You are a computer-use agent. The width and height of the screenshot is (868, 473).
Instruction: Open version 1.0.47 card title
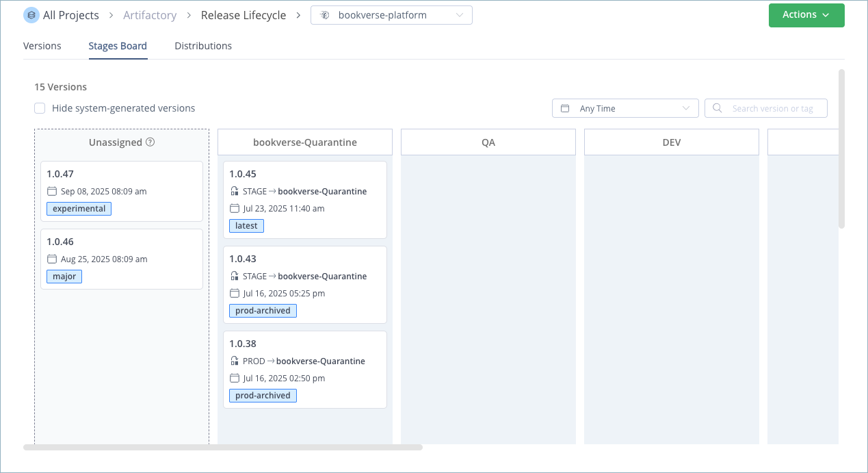60,174
